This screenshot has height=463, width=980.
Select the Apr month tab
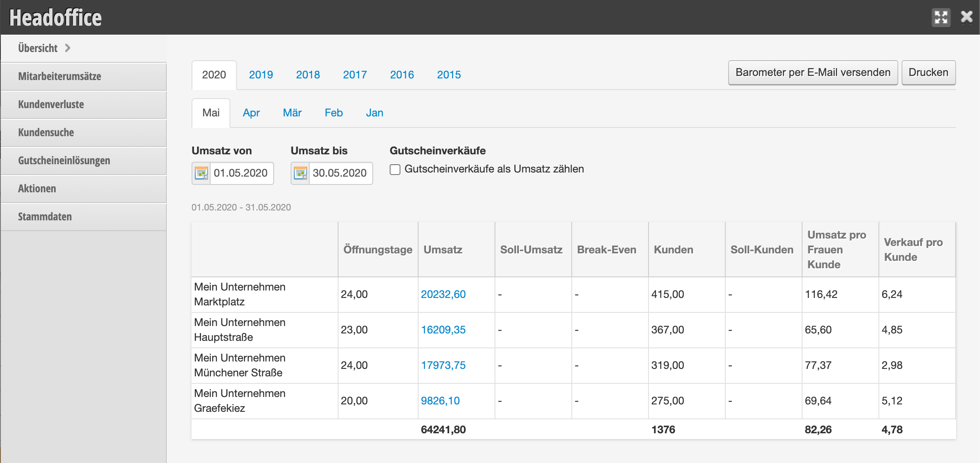pyautogui.click(x=251, y=113)
